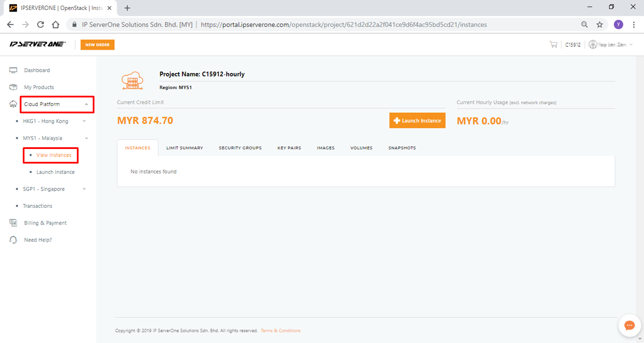Image resolution: width=644 pixels, height=343 pixels.
Task: Close the IPSERVERONE browser tab
Action: tap(109, 8)
